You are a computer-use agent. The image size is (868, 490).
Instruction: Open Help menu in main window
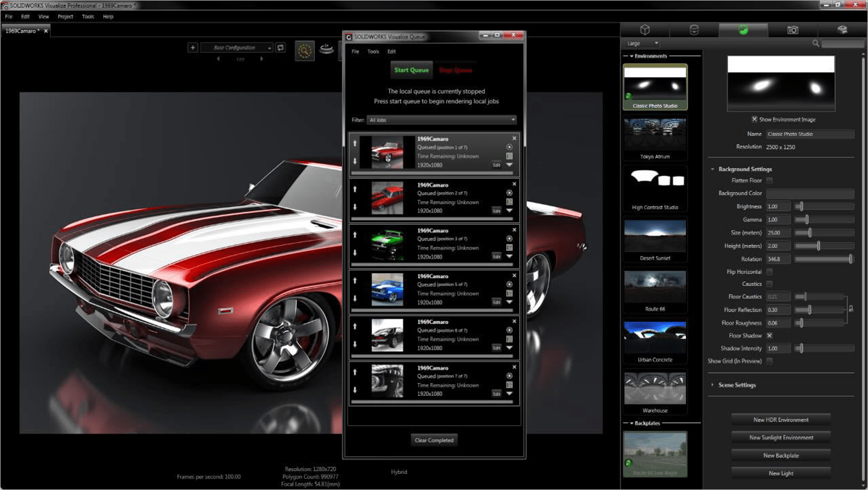[x=108, y=17]
